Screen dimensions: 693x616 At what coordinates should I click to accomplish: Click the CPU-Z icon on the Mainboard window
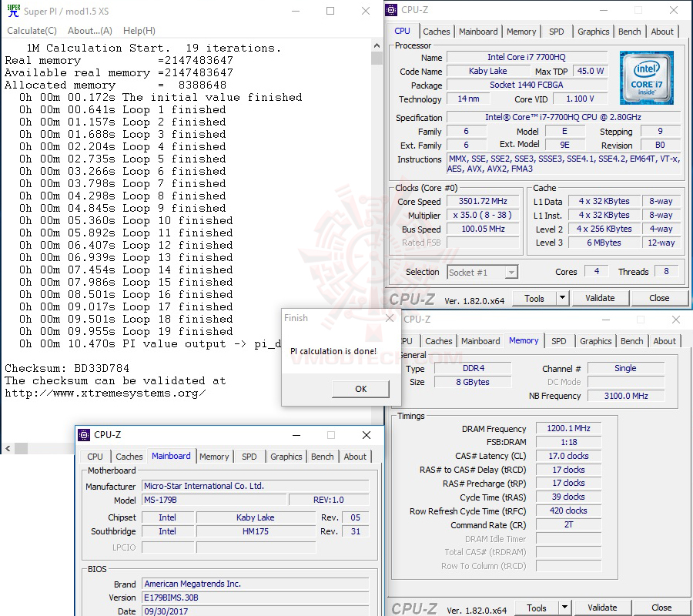tap(85, 435)
